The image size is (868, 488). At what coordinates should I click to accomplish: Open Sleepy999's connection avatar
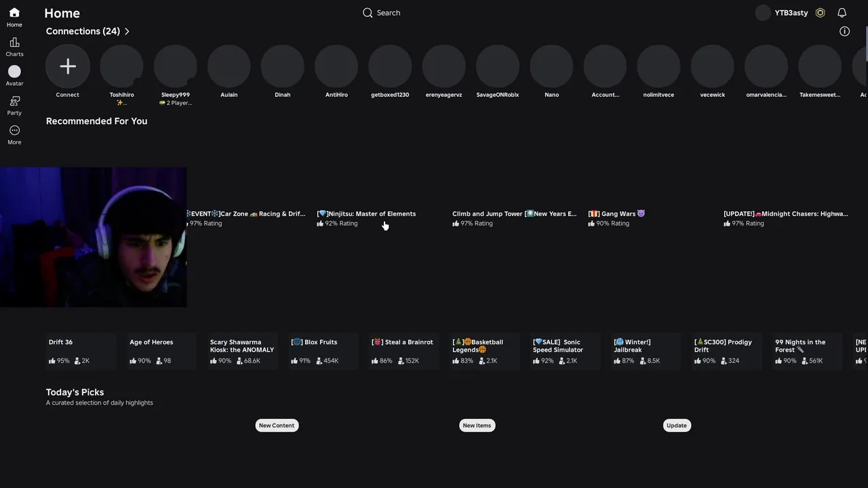point(176,66)
